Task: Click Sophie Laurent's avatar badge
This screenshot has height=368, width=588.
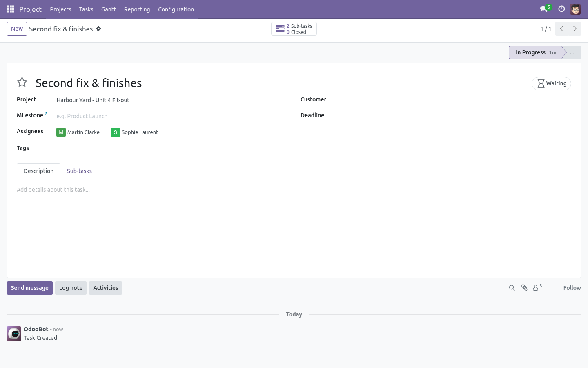Action: click(116, 132)
